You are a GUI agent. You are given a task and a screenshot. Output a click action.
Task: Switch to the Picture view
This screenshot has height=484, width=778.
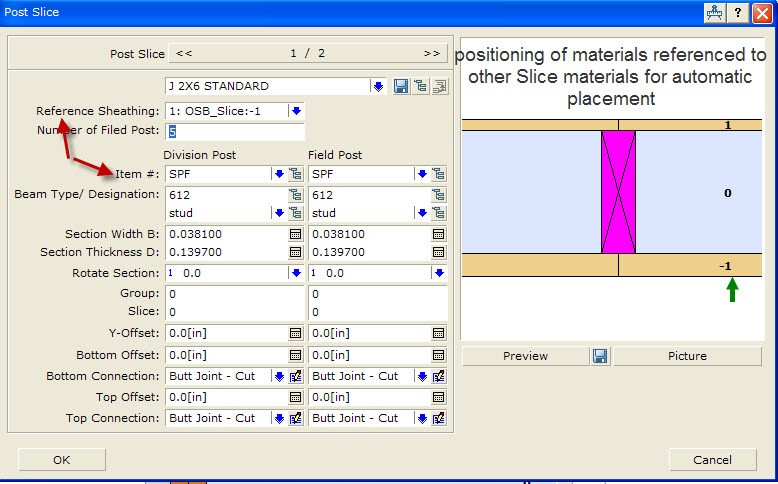[x=687, y=356]
